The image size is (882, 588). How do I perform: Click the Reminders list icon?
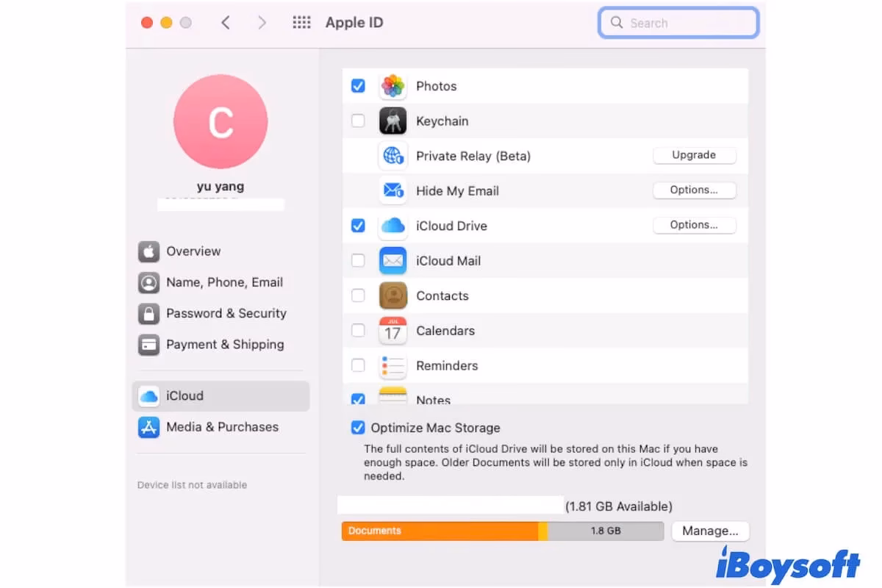pyautogui.click(x=392, y=365)
